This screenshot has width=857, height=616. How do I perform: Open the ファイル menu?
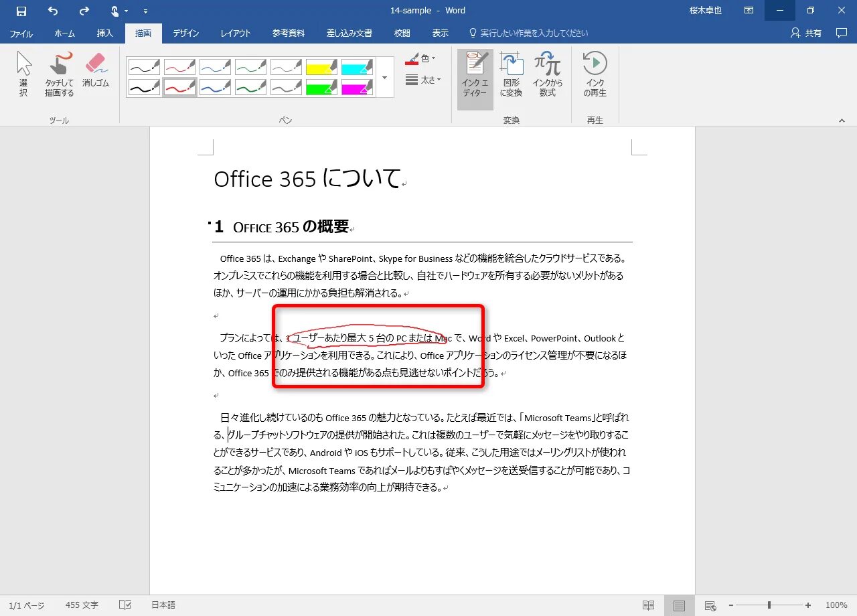[x=21, y=33]
